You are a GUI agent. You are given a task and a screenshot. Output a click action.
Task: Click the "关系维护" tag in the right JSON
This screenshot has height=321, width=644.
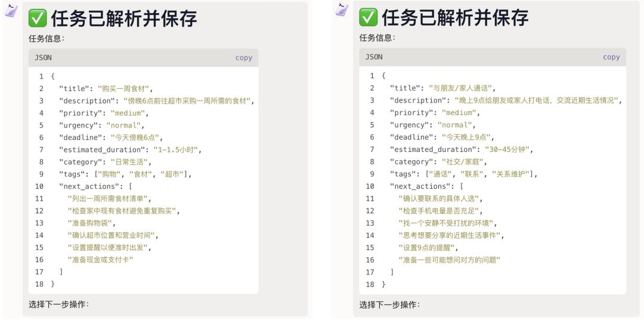[x=513, y=174]
